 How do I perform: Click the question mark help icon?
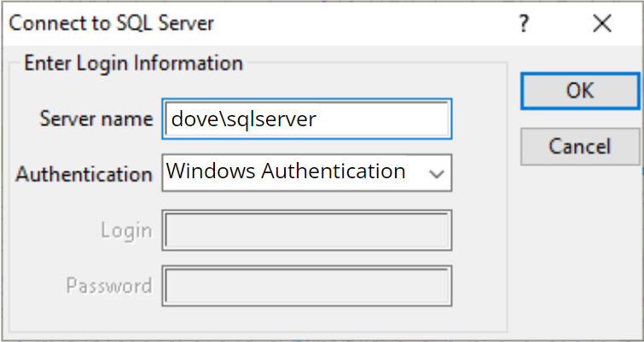click(524, 25)
